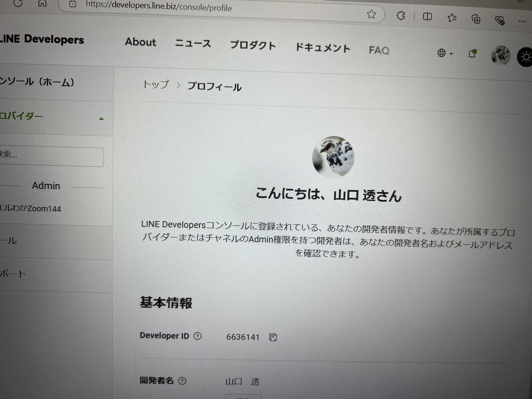
Task: Open the notifications bell icon
Action: (x=472, y=54)
